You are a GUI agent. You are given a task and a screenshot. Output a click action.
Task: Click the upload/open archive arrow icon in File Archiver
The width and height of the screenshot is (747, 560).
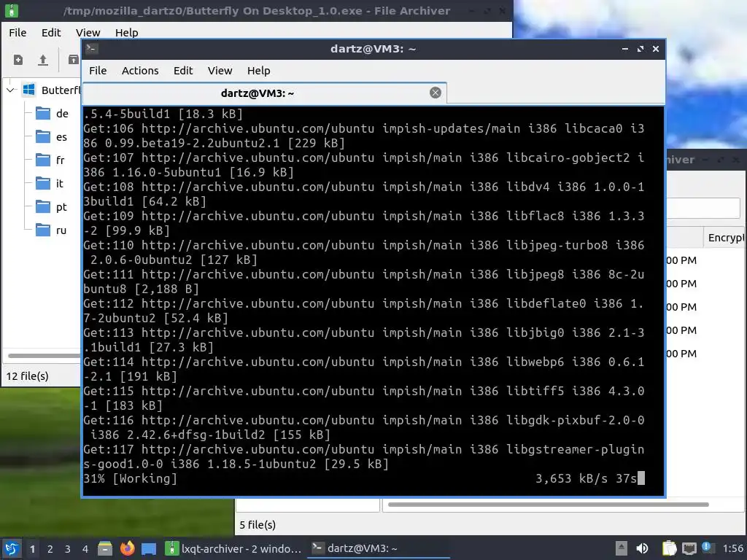(x=43, y=60)
